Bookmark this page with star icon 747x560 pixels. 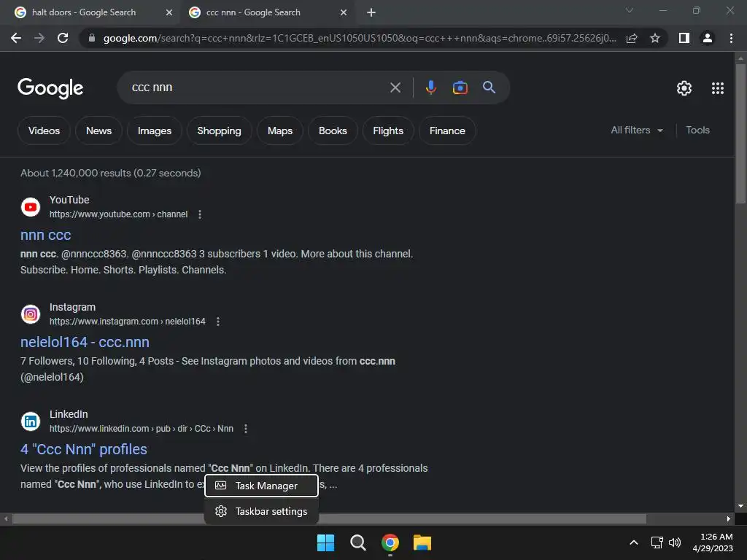655,38
